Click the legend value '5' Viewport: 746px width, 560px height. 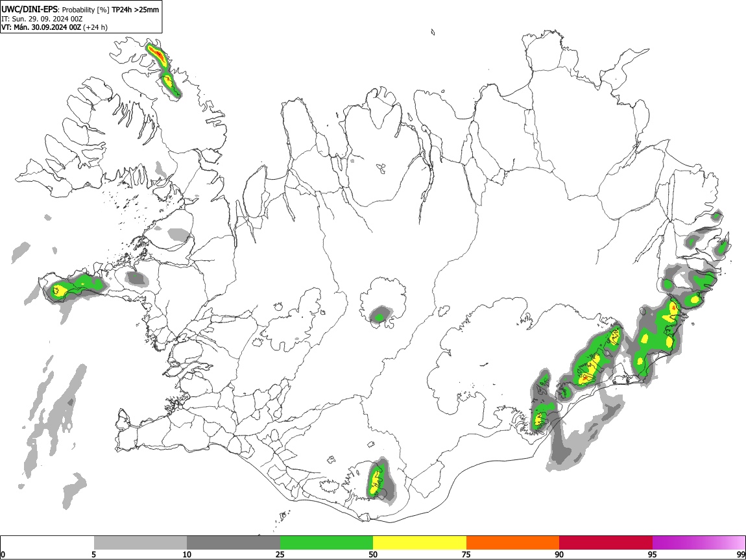pyautogui.click(x=93, y=554)
